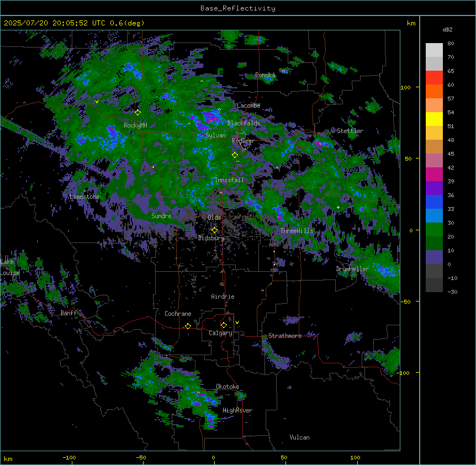
Task: Click the Calgary city label
Action: click(x=220, y=333)
